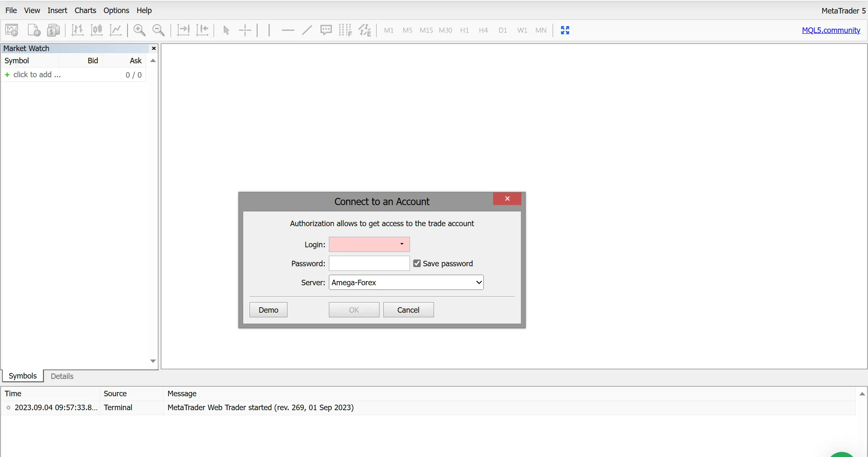Screen dimensions: 868x457
Task: Open the new order dollar icon
Action: (53, 30)
